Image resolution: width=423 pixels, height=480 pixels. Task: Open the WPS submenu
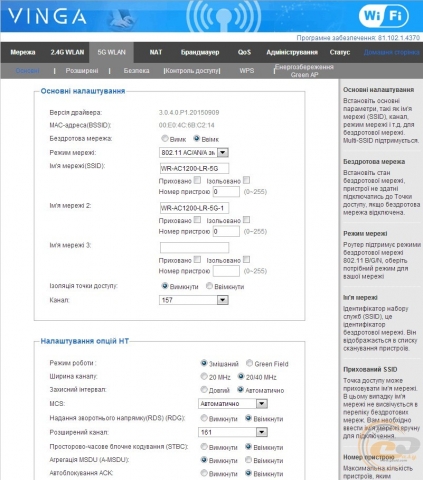(x=247, y=71)
